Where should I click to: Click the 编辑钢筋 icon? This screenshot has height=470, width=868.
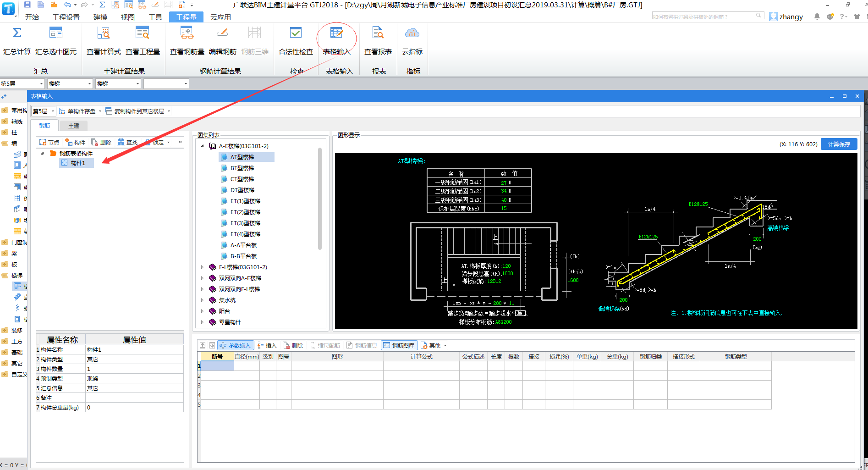[x=222, y=33]
